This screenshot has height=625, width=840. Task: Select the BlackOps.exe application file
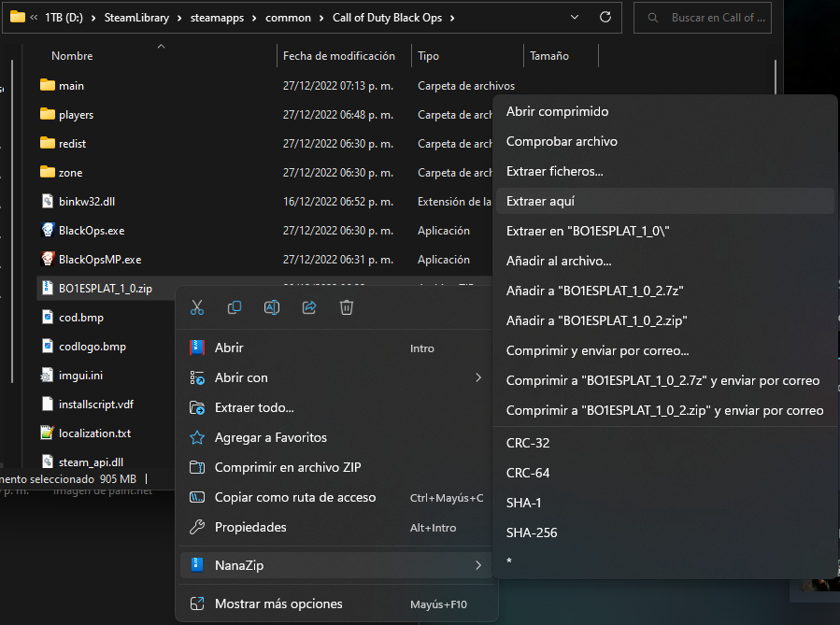coord(91,230)
